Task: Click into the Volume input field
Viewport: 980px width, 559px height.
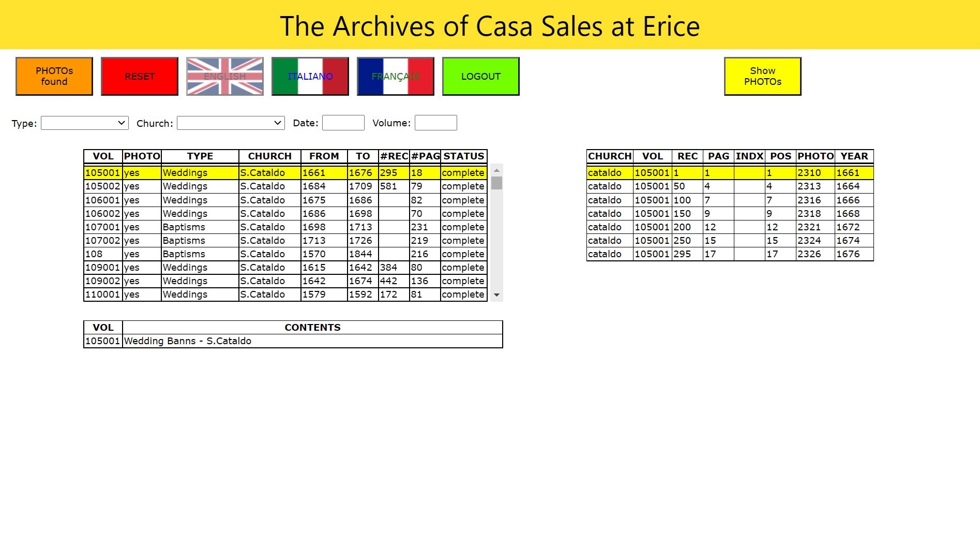Action: coord(436,123)
